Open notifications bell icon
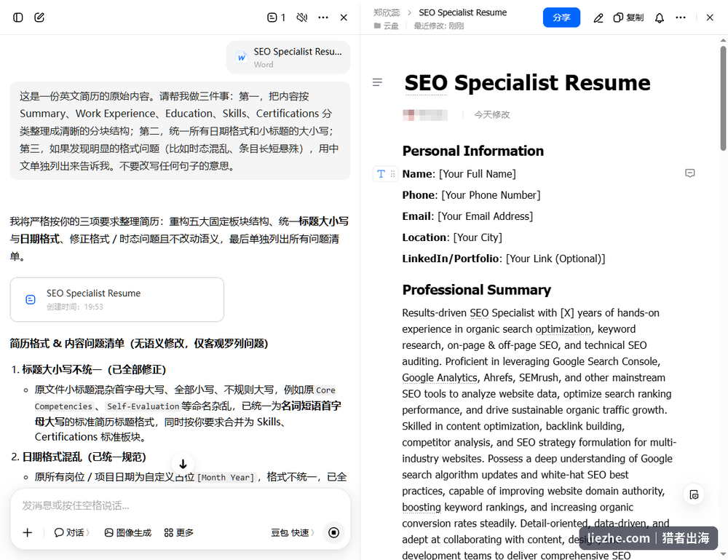Screen dimensions: 728x560 coord(660,18)
